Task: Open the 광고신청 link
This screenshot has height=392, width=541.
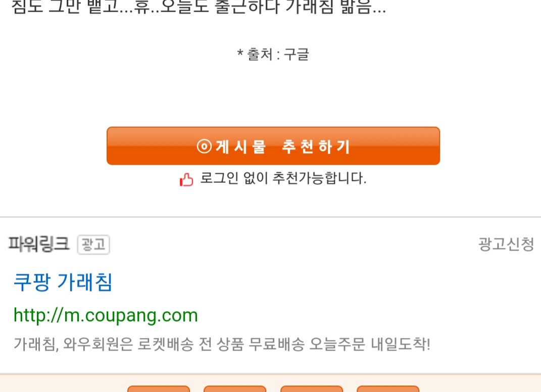Action: pos(506,244)
